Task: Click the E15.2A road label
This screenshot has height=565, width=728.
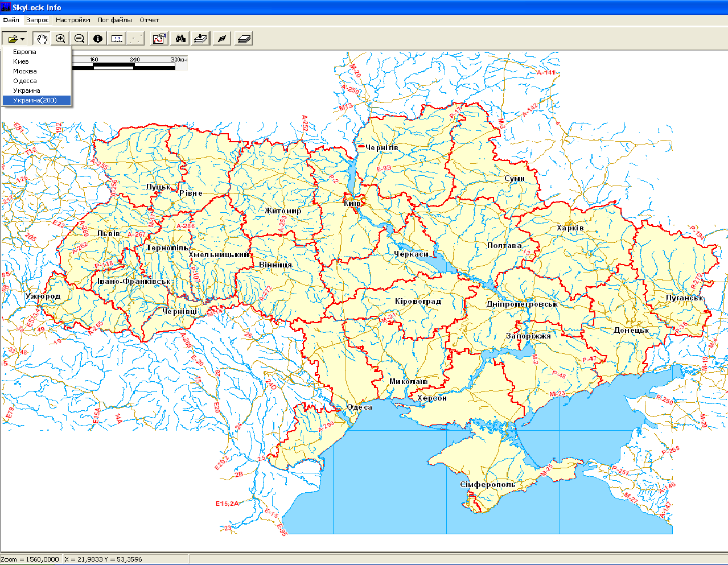Action: (x=227, y=504)
